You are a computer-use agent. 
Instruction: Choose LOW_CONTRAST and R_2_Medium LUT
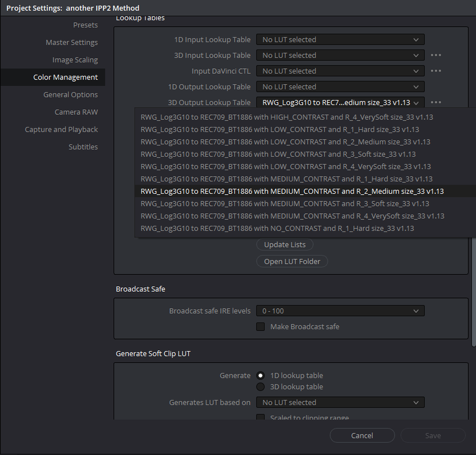point(305,142)
